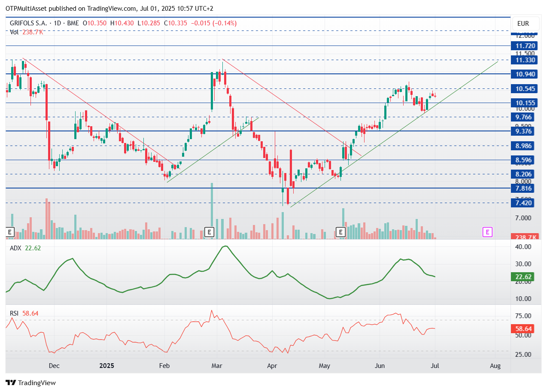This screenshot has height=392, width=547.
Task: Click the low value L10.285
Action: point(149,23)
